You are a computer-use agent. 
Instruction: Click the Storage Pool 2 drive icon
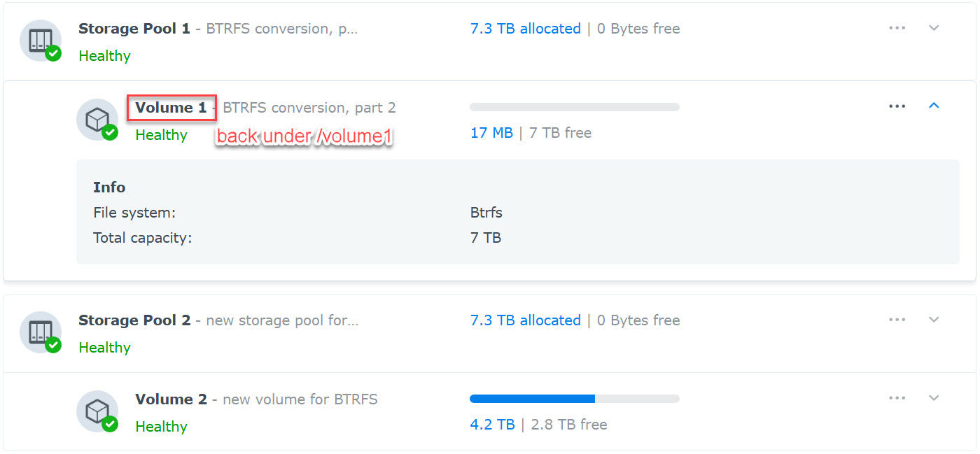coord(40,332)
